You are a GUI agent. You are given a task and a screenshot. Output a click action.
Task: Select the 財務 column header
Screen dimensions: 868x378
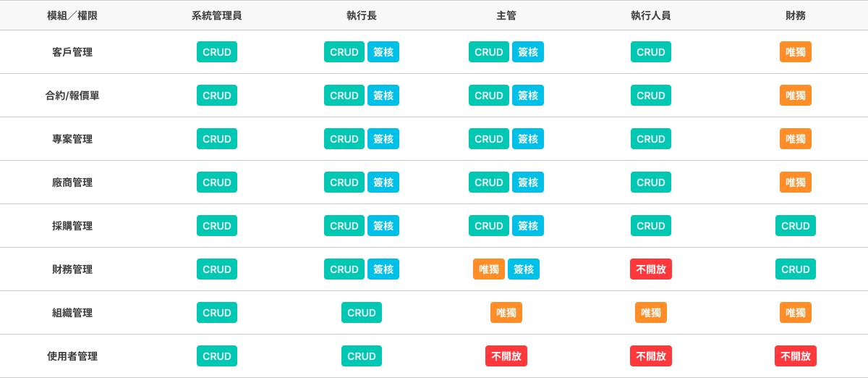click(x=796, y=15)
